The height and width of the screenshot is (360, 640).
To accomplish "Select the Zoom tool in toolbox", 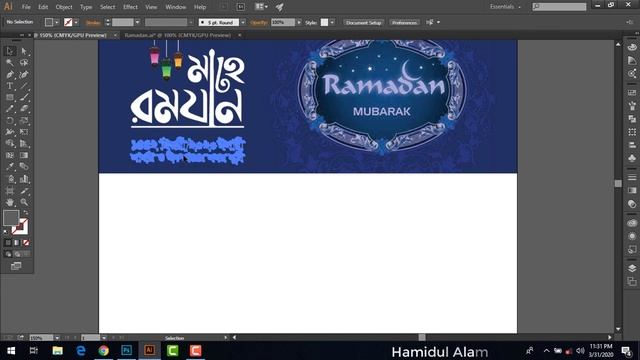I will [x=24, y=202].
